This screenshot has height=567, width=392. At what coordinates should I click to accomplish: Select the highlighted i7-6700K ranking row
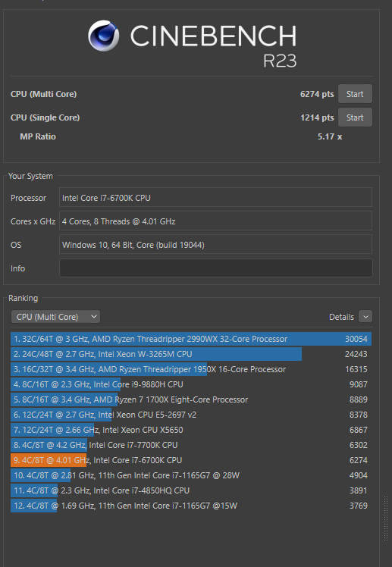coord(191,460)
